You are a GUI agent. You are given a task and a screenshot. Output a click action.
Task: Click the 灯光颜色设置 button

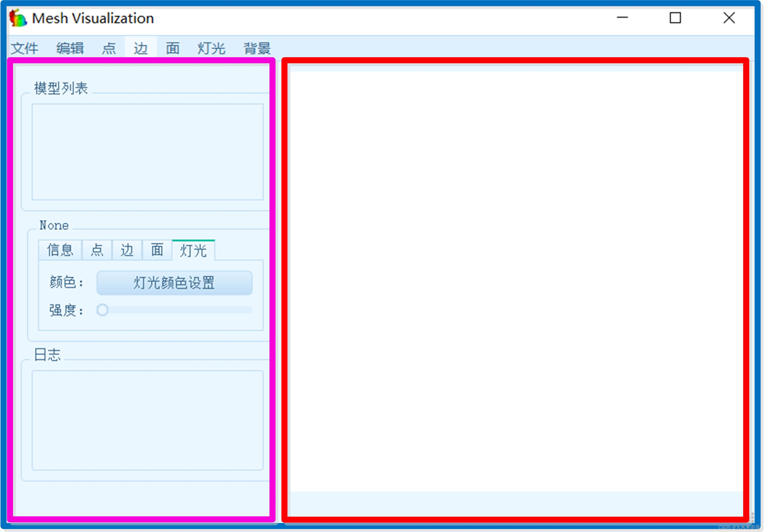tap(174, 283)
